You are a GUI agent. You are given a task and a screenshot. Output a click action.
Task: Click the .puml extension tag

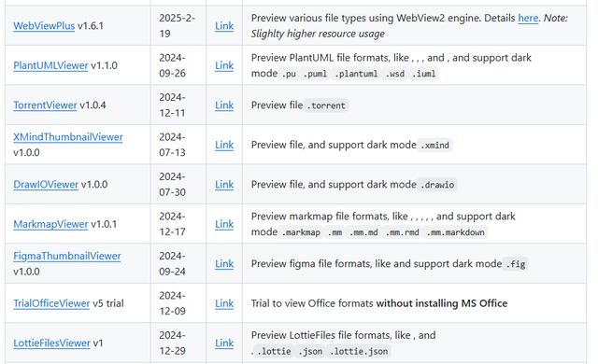[x=315, y=74]
